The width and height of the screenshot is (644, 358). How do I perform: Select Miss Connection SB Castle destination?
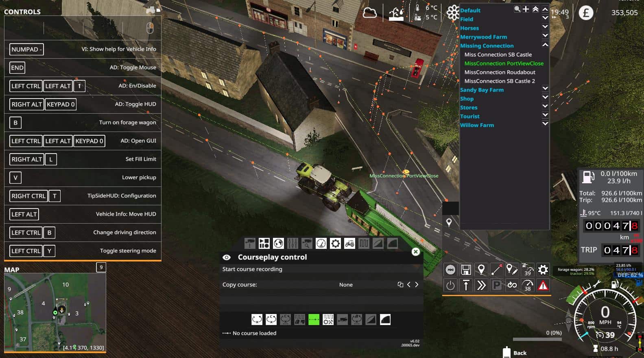(498, 55)
